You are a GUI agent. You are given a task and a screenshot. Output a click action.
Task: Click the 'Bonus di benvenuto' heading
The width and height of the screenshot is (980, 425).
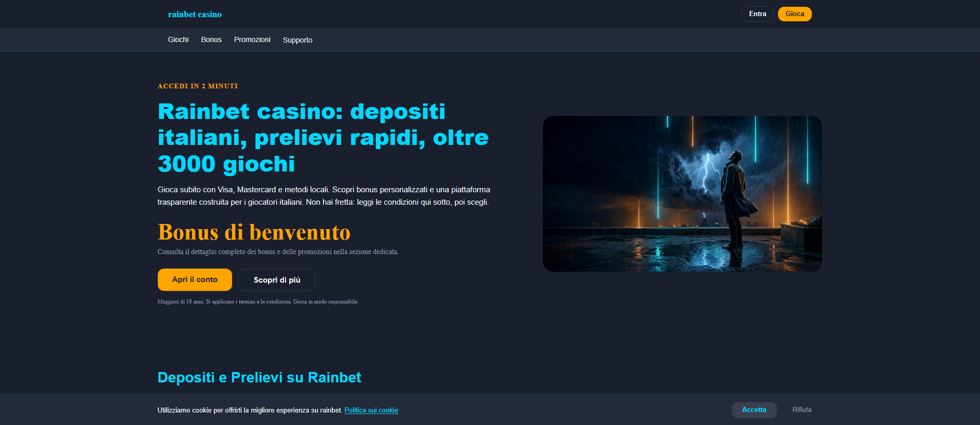(x=254, y=232)
